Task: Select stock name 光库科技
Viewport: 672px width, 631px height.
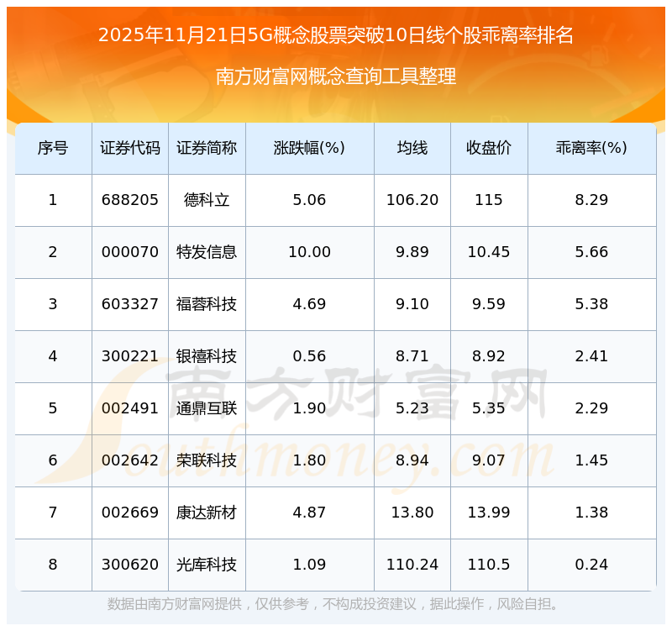Action: (x=207, y=565)
